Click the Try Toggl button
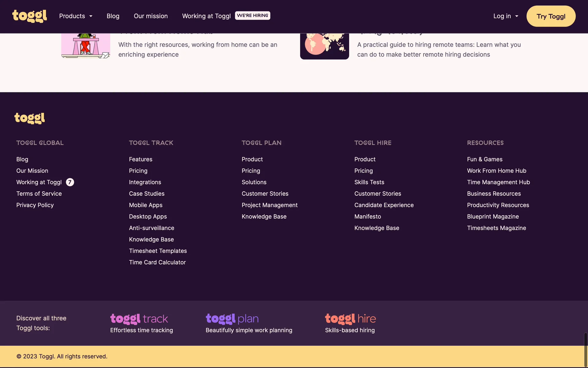This screenshot has width=588, height=368. [551, 16]
